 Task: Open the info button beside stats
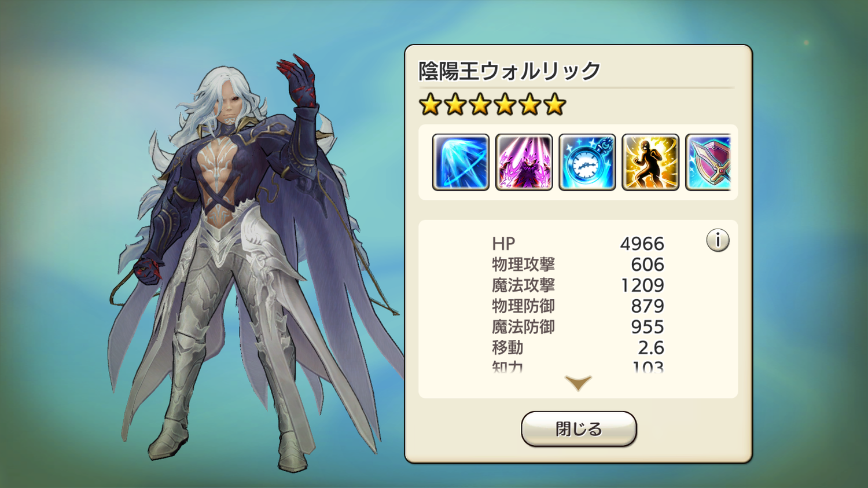[718, 240]
